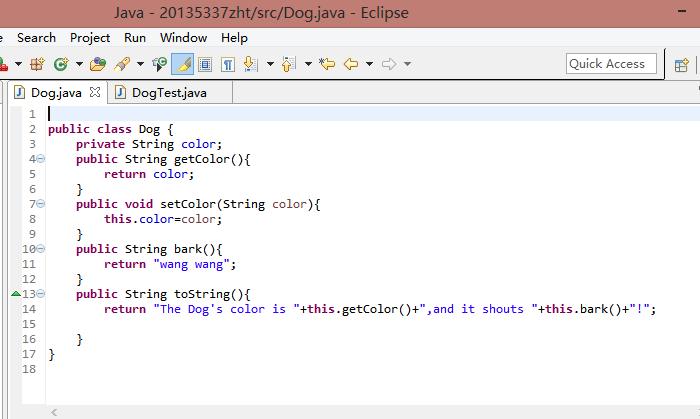700x419 pixels.
Task: Click the DogTest.java file icon in tab
Action: click(120, 92)
